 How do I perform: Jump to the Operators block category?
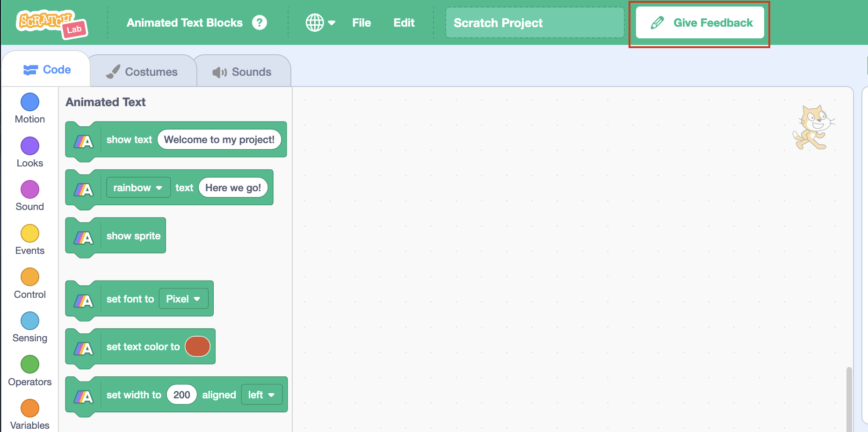coord(30,365)
